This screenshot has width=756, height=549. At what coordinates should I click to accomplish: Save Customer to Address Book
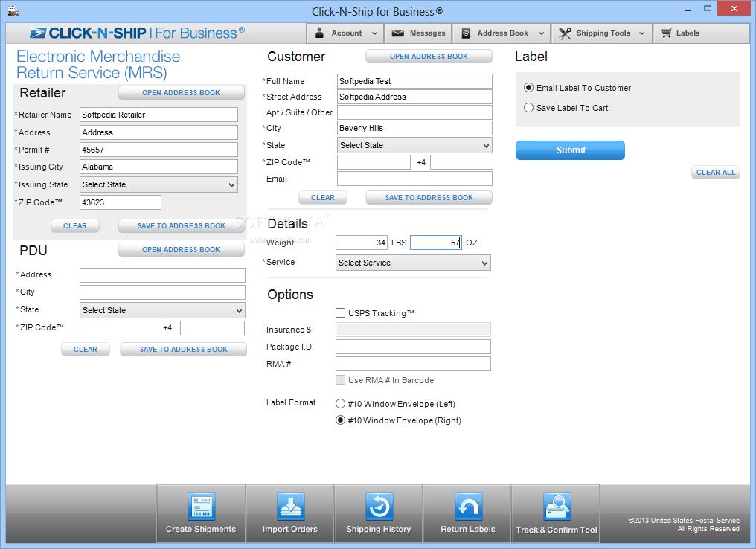(x=429, y=198)
